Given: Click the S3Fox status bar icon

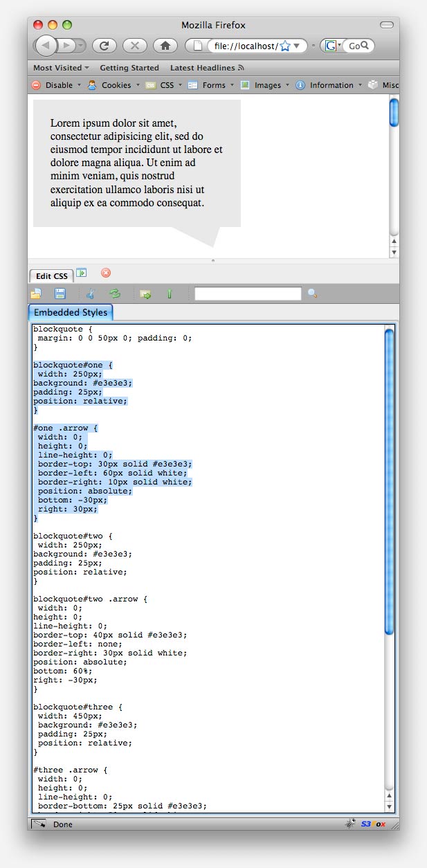Looking at the screenshot, I should click(x=373, y=824).
